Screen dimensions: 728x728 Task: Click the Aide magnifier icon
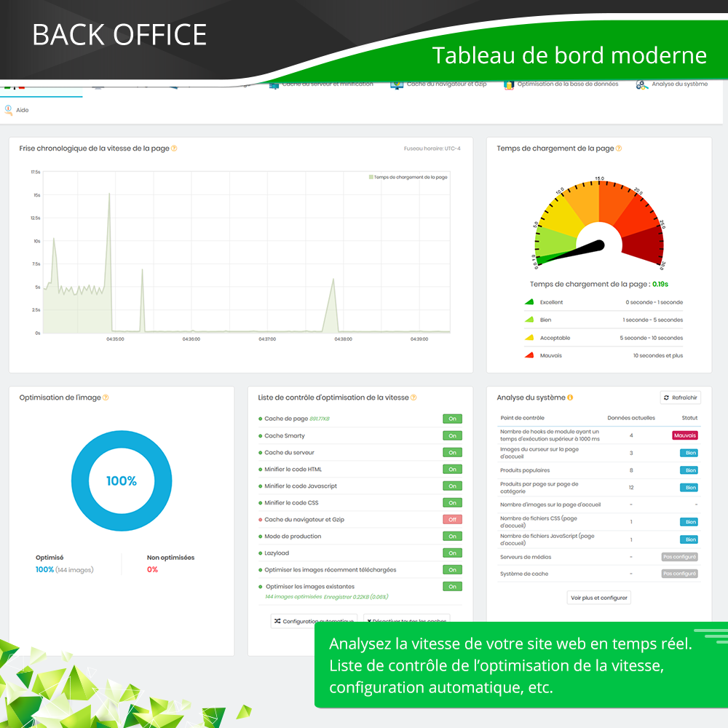pyautogui.click(x=9, y=110)
